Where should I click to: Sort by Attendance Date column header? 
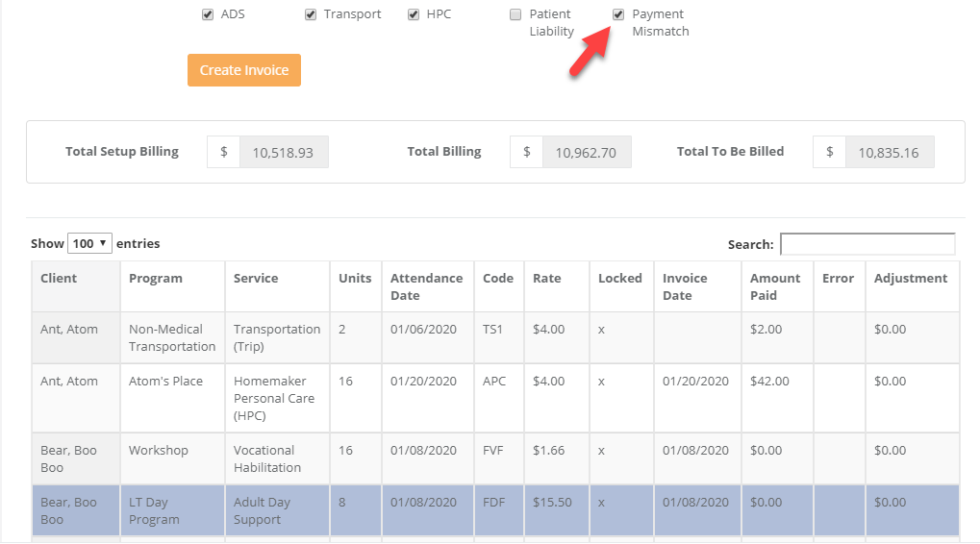point(426,286)
